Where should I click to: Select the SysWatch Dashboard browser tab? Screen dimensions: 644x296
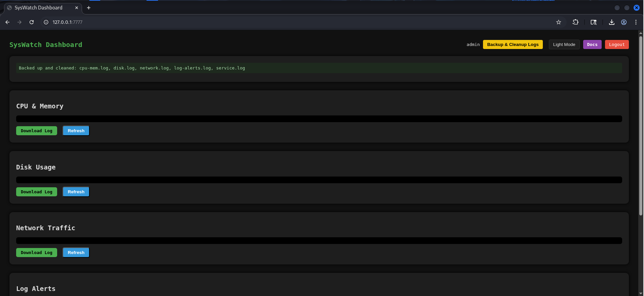pos(43,8)
